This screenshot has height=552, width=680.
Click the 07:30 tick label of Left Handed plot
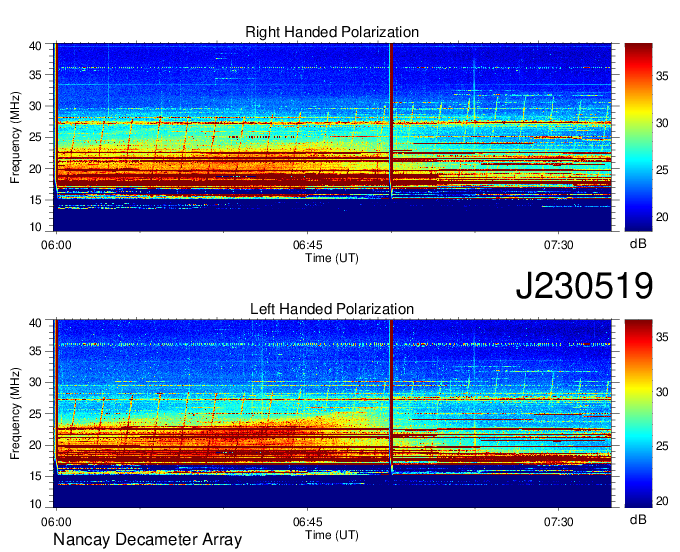tap(559, 522)
